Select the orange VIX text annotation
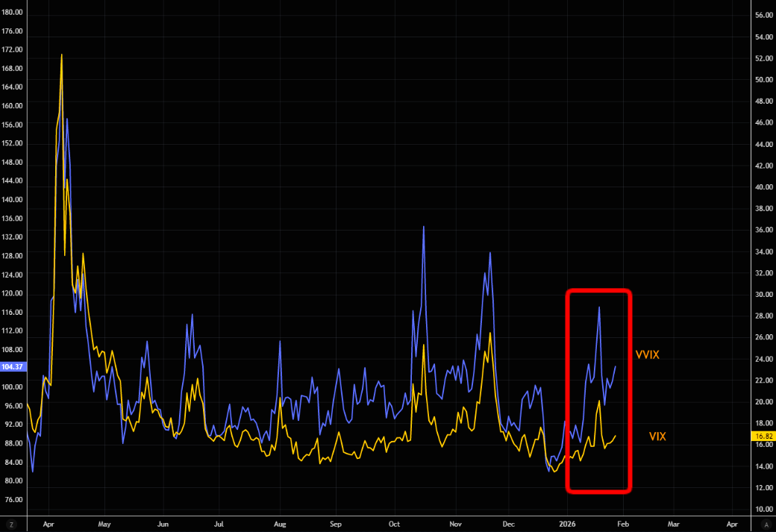Image resolution: width=776 pixels, height=532 pixels. (x=657, y=436)
